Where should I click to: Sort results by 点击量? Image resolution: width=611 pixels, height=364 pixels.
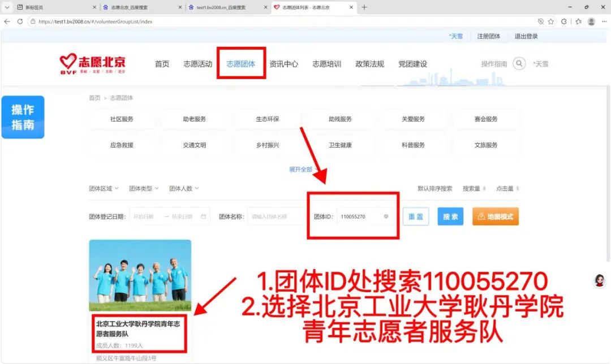coord(507,188)
